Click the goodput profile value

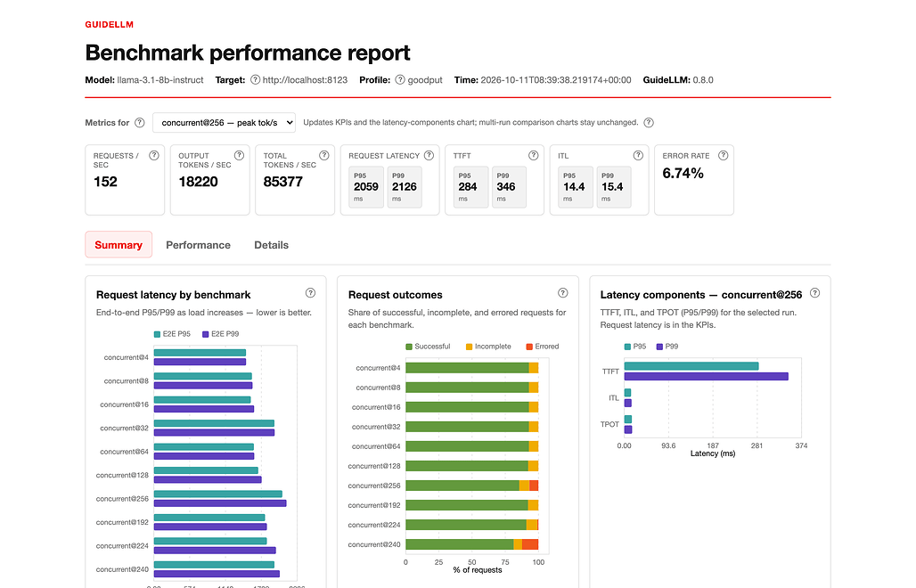(x=425, y=80)
